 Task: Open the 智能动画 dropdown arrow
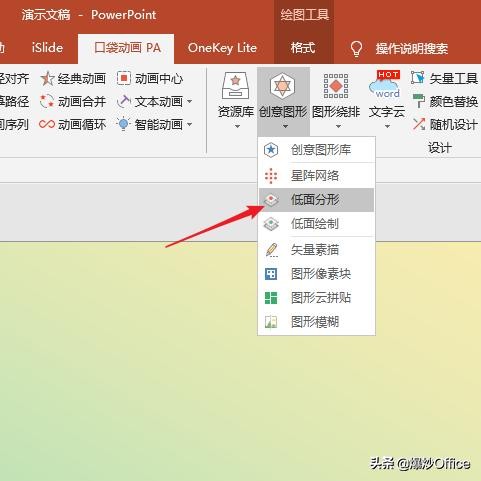[190, 124]
